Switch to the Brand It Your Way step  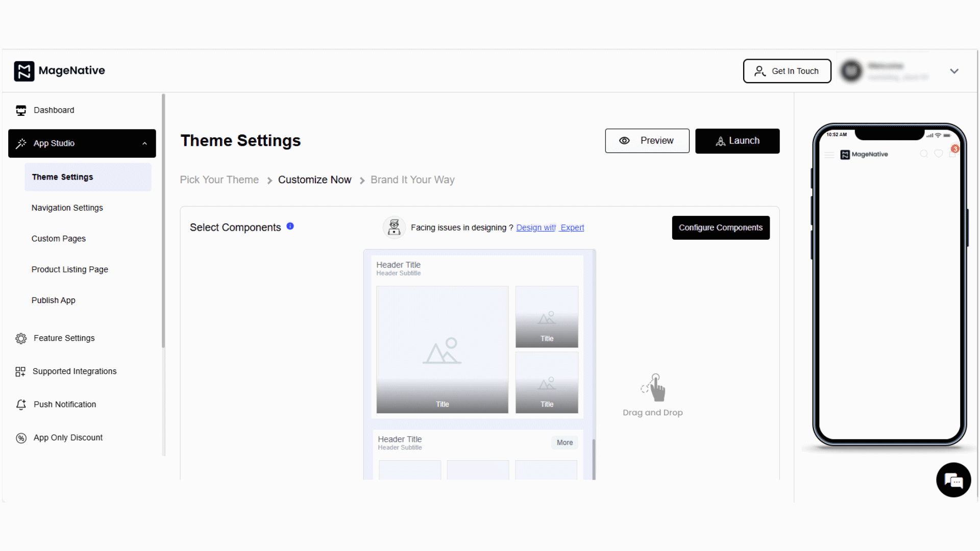pyautogui.click(x=412, y=180)
